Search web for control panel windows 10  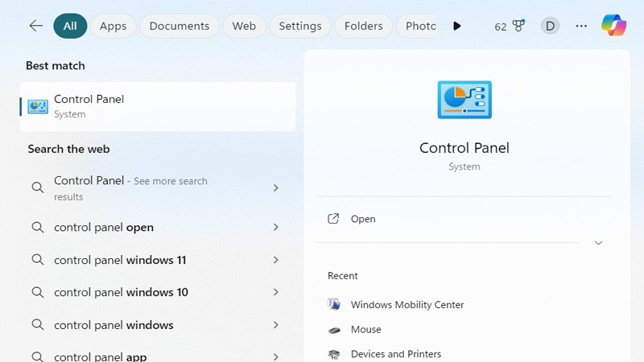tap(121, 293)
